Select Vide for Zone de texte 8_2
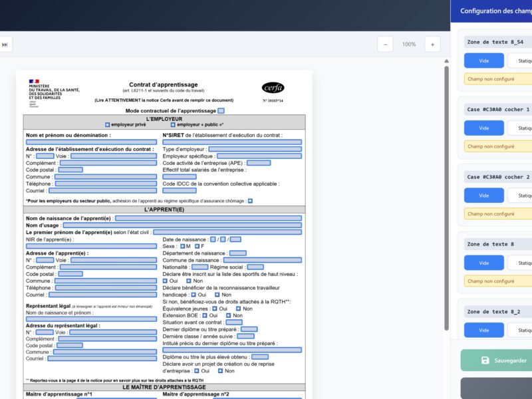This screenshot has width=532, height=399. tap(483, 330)
